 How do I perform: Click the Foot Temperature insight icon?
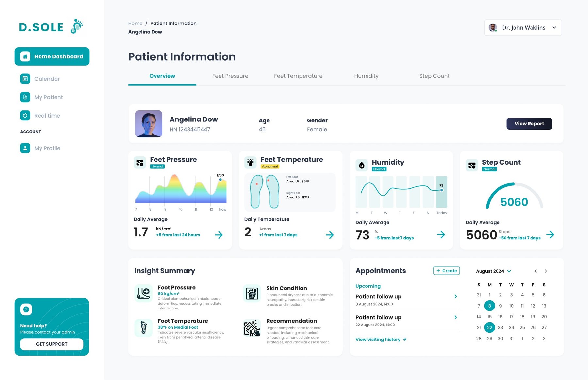click(x=143, y=327)
